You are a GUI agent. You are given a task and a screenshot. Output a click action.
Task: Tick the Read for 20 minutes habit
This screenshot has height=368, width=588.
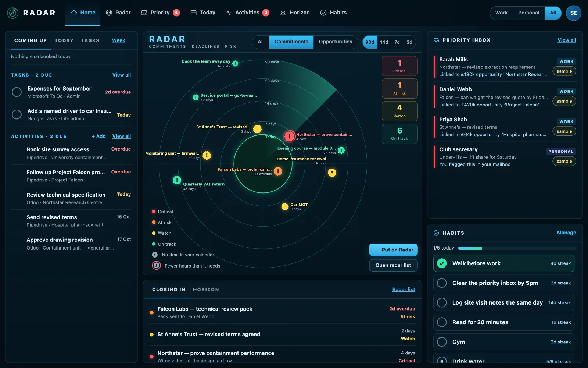(442, 322)
